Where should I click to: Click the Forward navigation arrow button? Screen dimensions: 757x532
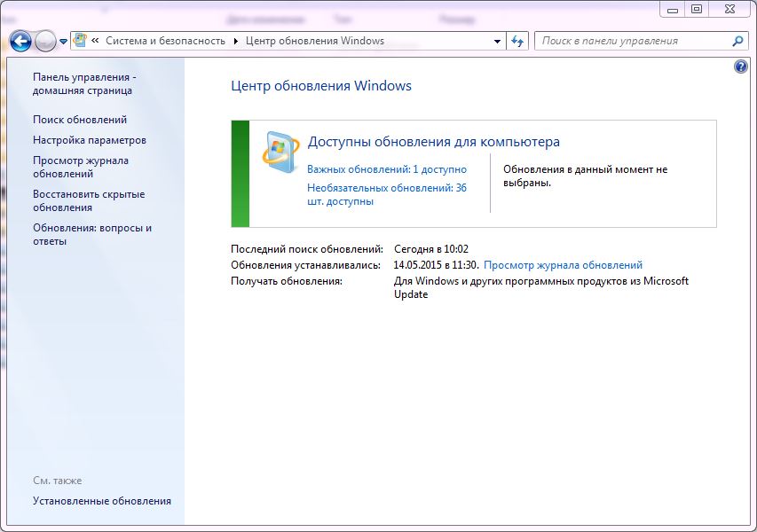(x=45, y=41)
